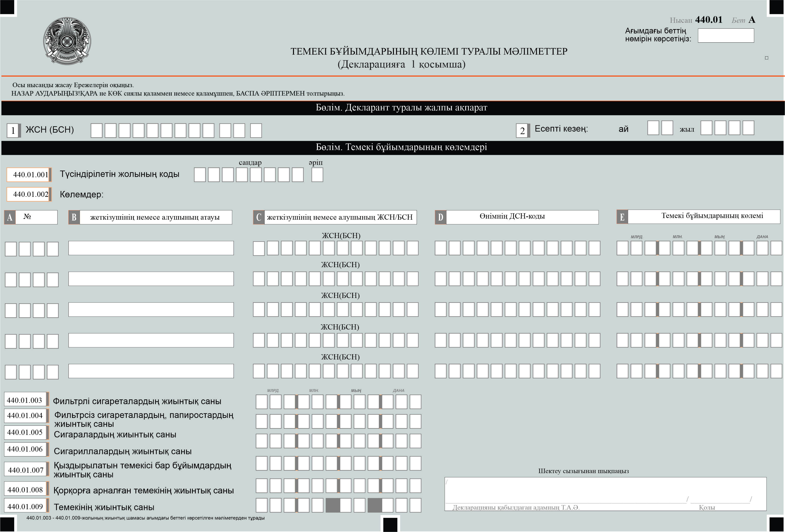The image size is (785, 532).
Task: Click column header C 'жеткізушінің немесе алушының ЖСН/БСН'
Action: coord(335,217)
